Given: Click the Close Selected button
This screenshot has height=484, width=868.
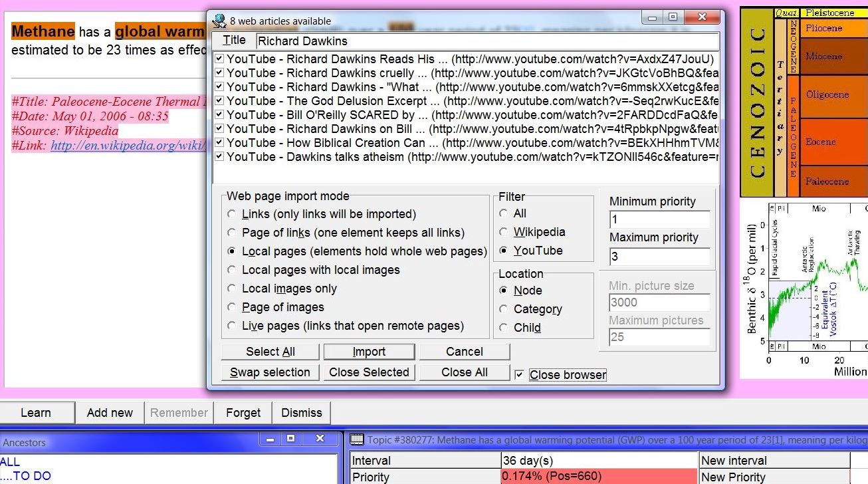Looking at the screenshot, I should tap(369, 372).
